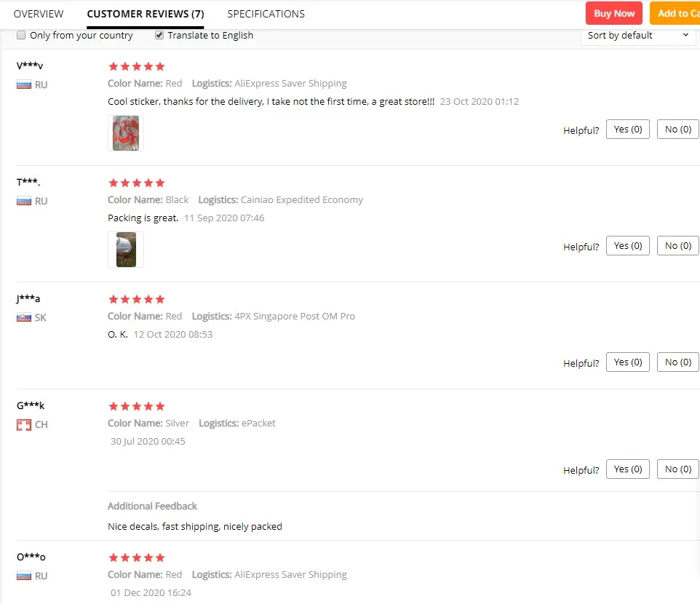Click the Slovakia flag icon next to J***a
The image size is (700, 604).
click(24, 317)
